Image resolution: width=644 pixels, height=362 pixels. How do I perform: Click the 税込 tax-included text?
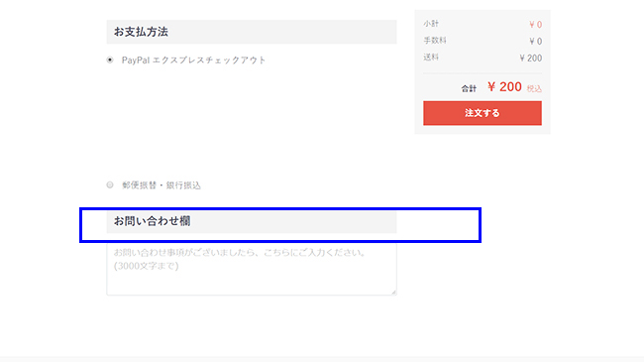tap(534, 88)
